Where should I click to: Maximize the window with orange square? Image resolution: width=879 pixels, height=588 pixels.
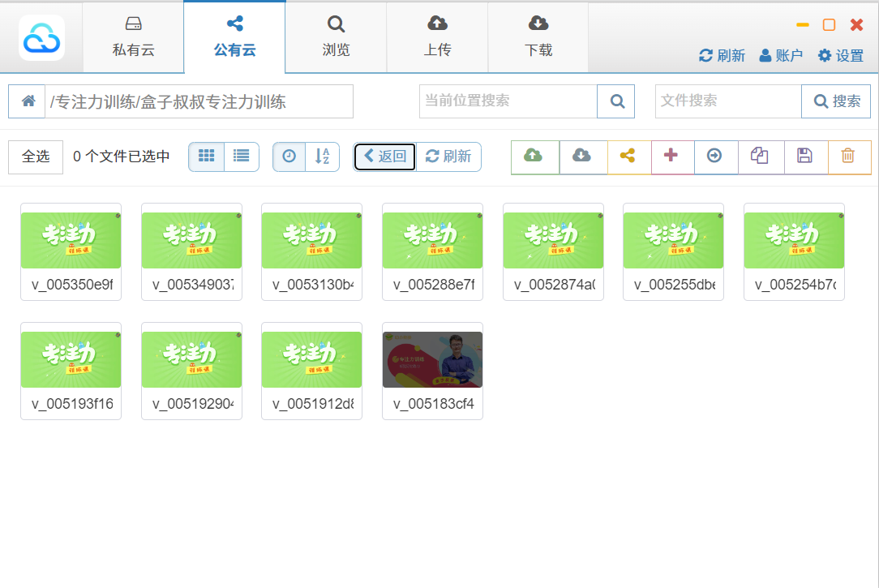[829, 24]
